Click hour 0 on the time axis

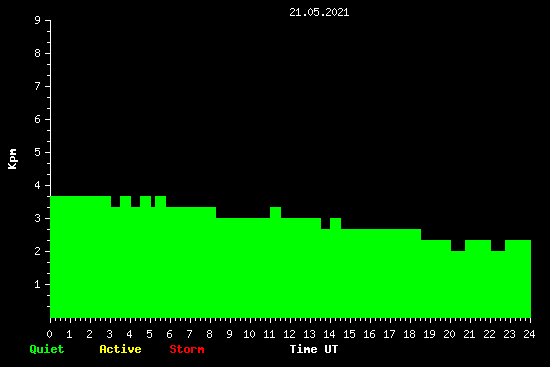pos(49,334)
